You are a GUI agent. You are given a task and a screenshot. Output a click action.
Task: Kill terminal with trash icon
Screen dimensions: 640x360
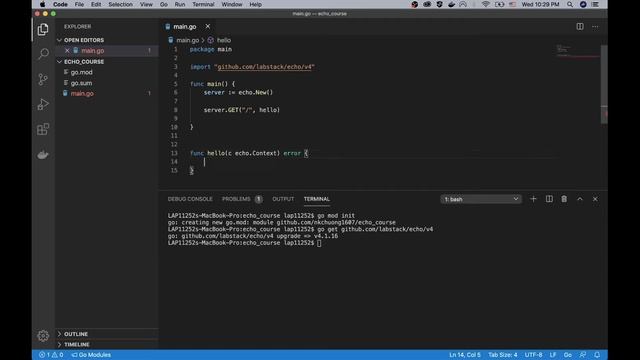(564, 199)
